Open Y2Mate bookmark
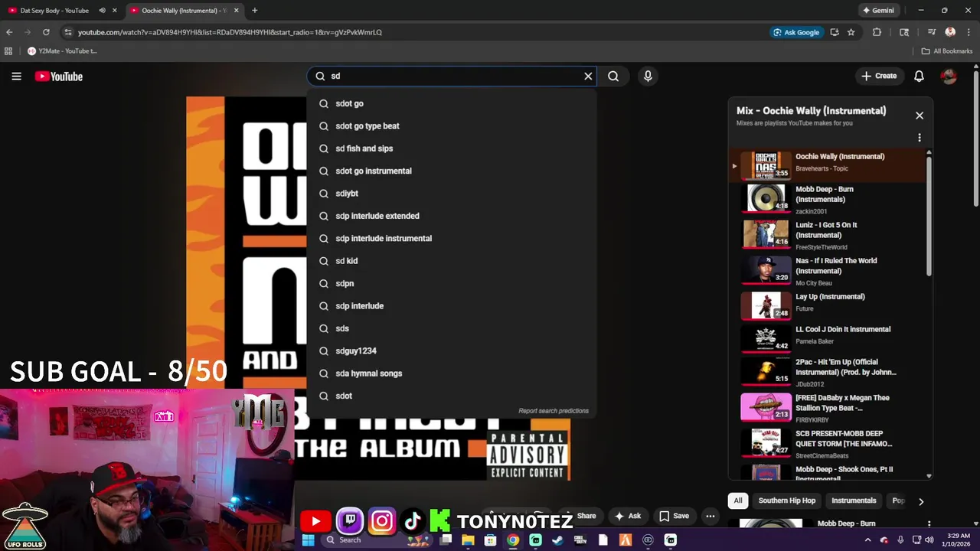The height and width of the screenshot is (551, 980). coord(63,51)
